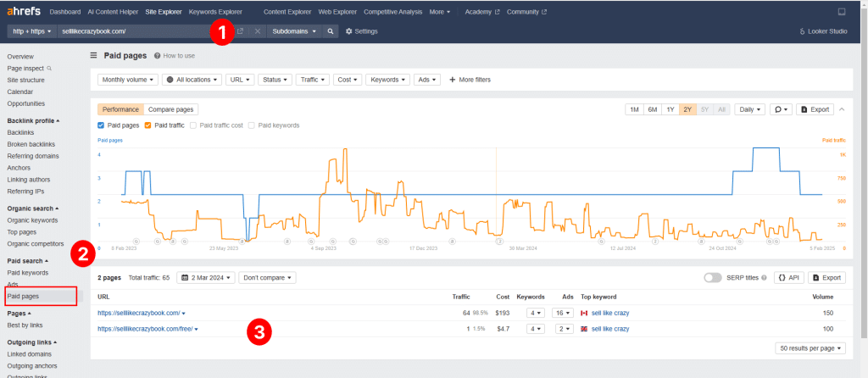Screen dimensions: 868x378
Task: Toggle Paid traffic checkbox
Action: 147,125
